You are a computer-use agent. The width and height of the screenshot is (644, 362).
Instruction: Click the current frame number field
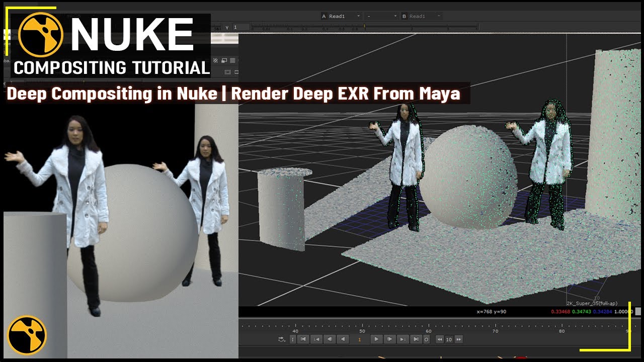(x=359, y=339)
